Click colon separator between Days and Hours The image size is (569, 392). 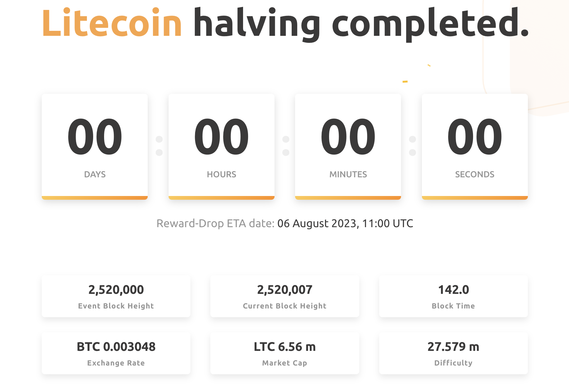click(159, 146)
